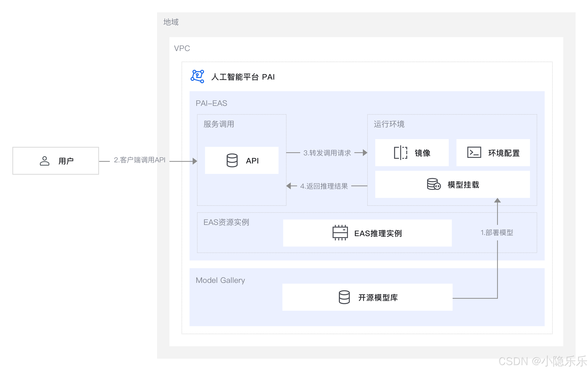Click the API label in 服务调用
Image resolution: width=588 pixels, height=371 pixels.
(252, 161)
